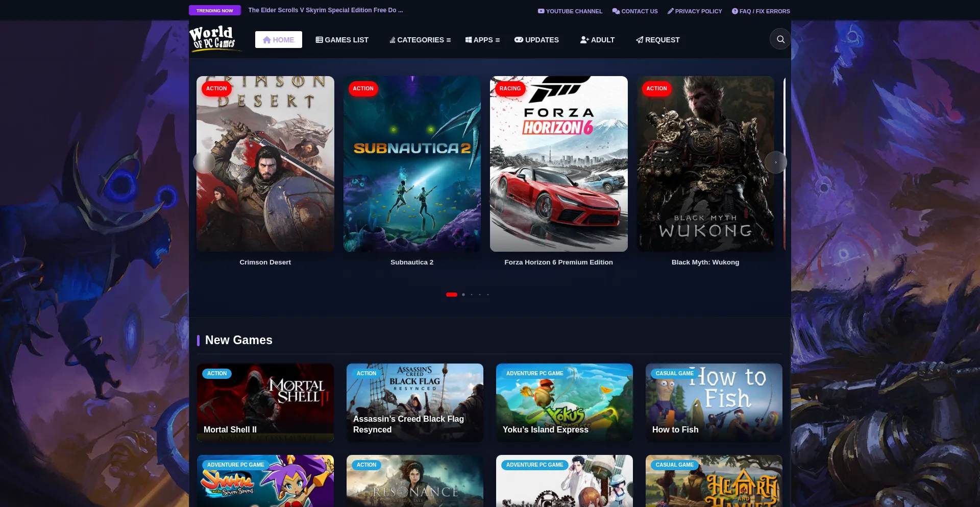Click Casual Game tag on How to Fish

pyautogui.click(x=675, y=374)
